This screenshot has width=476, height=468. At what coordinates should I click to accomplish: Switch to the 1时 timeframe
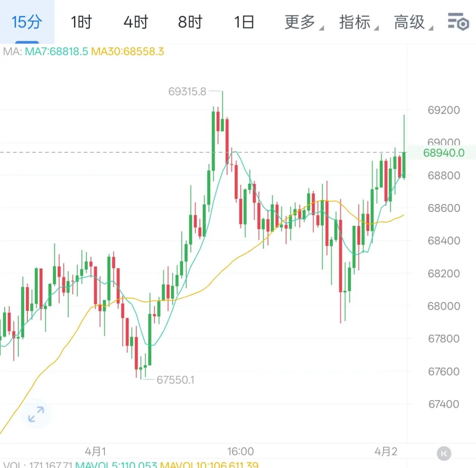click(x=81, y=22)
